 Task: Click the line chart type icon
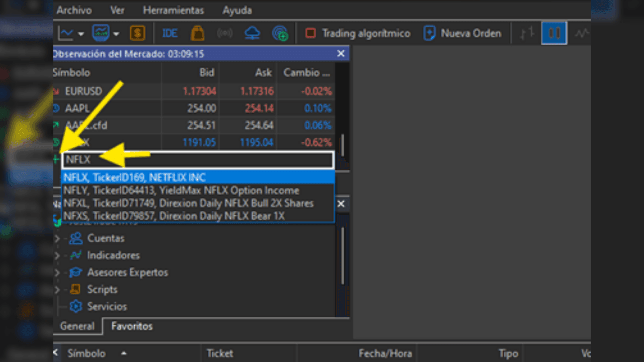[582, 34]
